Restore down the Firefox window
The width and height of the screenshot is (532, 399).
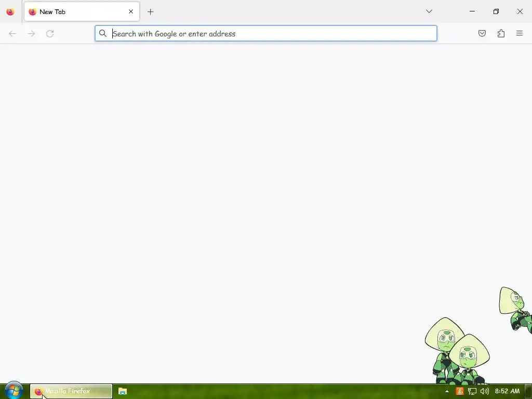tap(496, 11)
